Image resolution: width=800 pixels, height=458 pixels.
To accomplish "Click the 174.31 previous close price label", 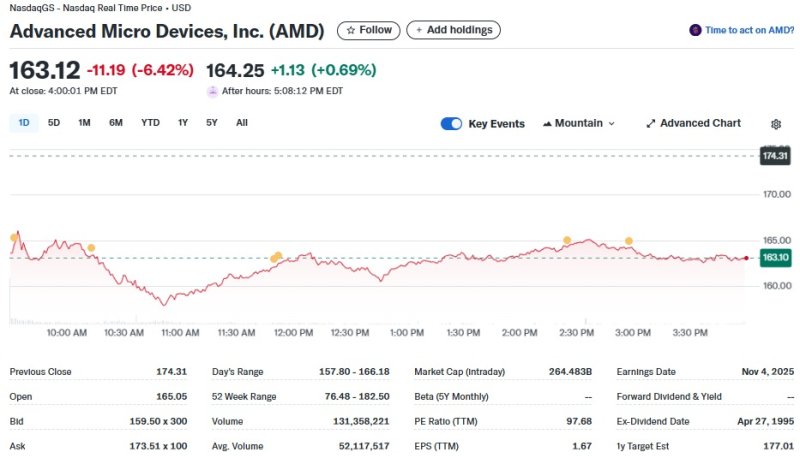I will pyautogui.click(x=775, y=156).
